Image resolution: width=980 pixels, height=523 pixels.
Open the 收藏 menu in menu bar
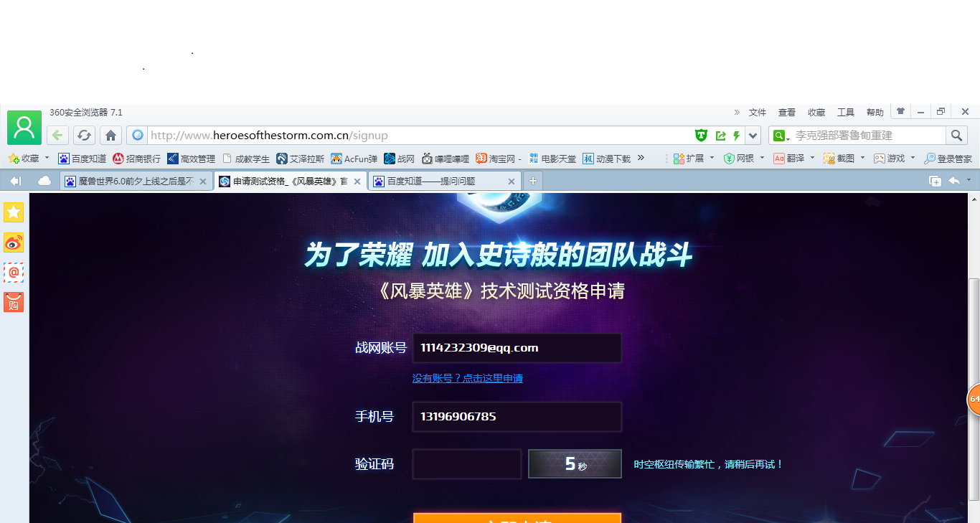coord(816,113)
